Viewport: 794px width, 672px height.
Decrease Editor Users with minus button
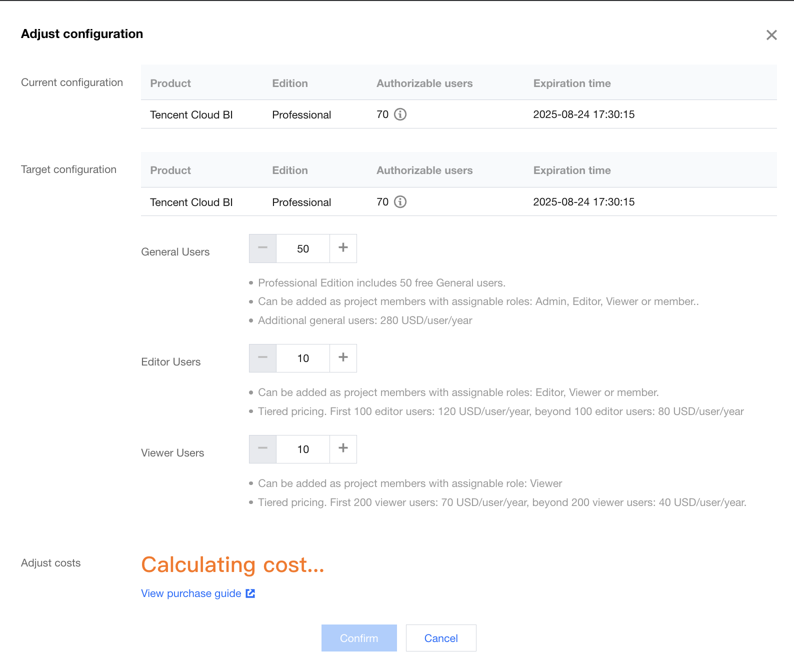pyautogui.click(x=263, y=358)
